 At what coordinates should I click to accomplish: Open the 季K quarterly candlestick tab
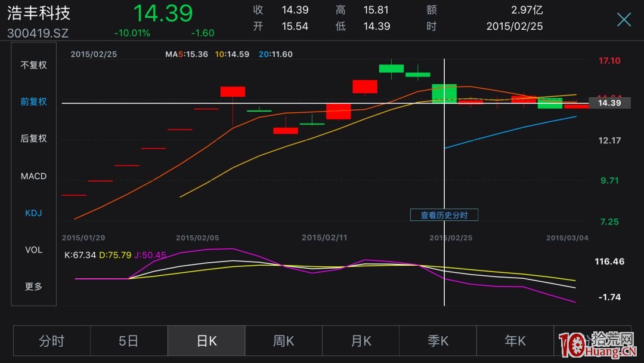[438, 341]
